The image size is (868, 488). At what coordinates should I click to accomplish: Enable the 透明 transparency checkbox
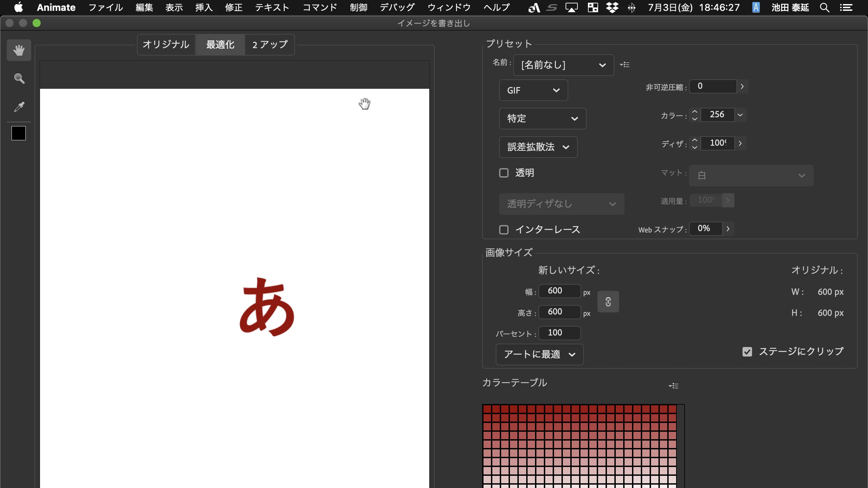[x=504, y=173]
